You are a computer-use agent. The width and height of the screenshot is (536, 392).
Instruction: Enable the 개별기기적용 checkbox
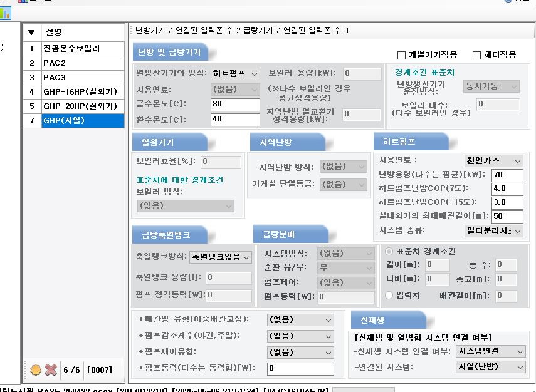tap(402, 55)
